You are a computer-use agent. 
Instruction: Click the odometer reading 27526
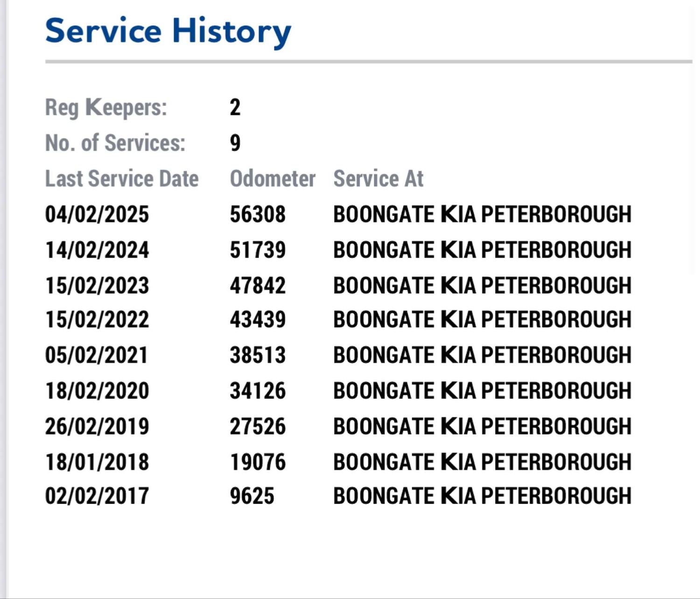[x=258, y=426]
